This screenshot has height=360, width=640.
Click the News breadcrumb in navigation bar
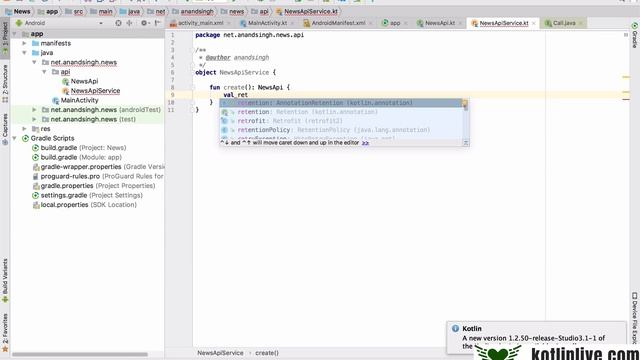coord(18,11)
